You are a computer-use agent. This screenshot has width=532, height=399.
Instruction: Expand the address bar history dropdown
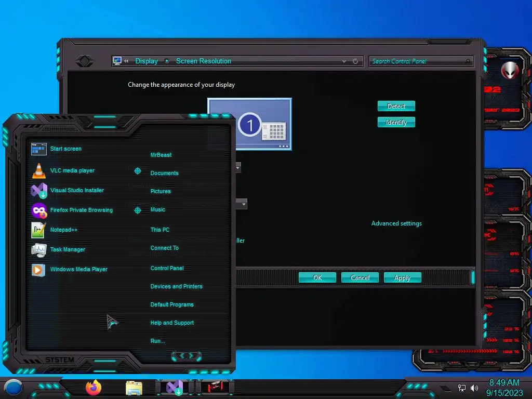pyautogui.click(x=344, y=61)
